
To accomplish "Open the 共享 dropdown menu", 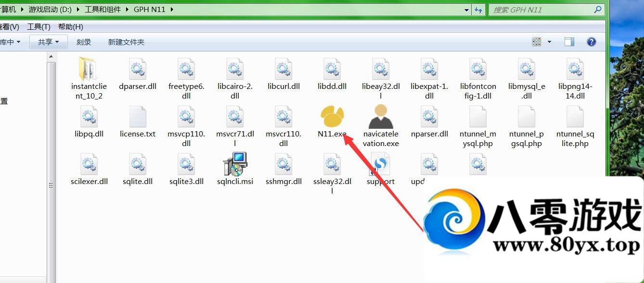I will [x=48, y=42].
